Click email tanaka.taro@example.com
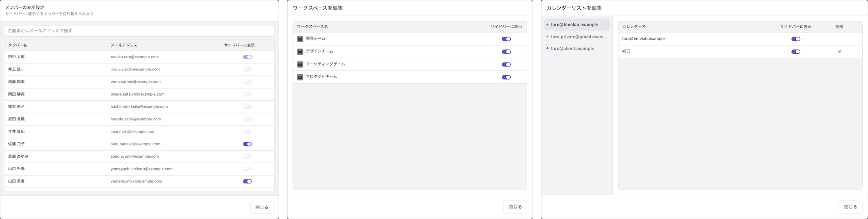The width and height of the screenshot is (868, 219). (x=135, y=57)
